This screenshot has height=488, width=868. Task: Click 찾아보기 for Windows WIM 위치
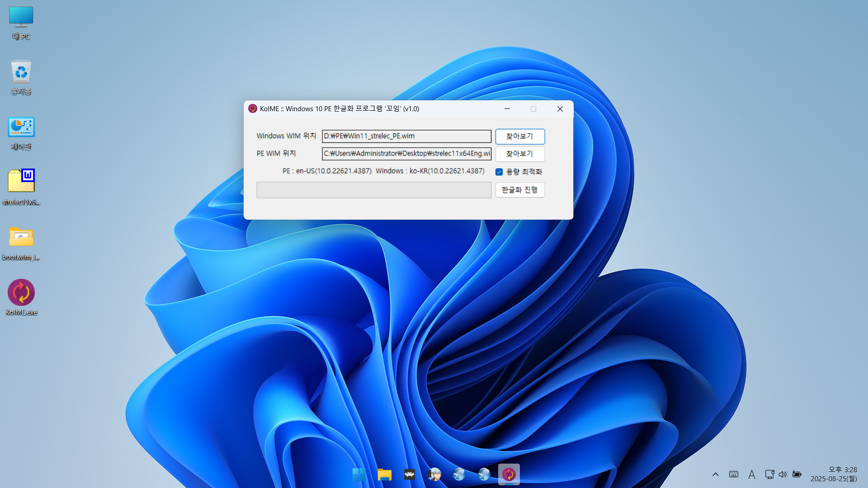click(x=520, y=136)
